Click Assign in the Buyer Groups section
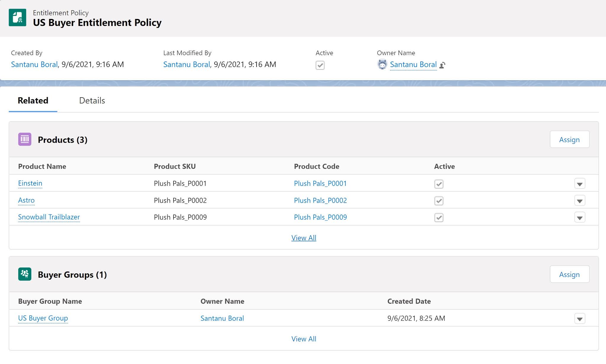Screen dimensions: 606x364 pyautogui.click(x=569, y=274)
